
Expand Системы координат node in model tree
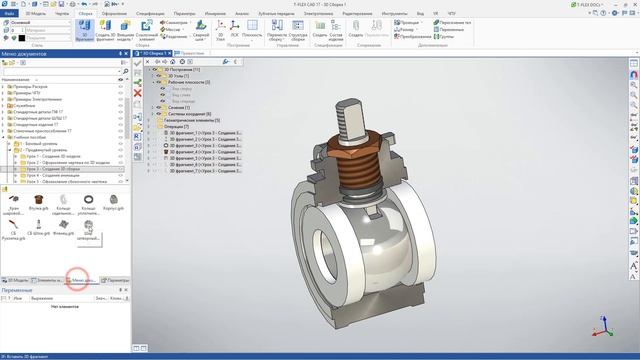tap(153, 114)
